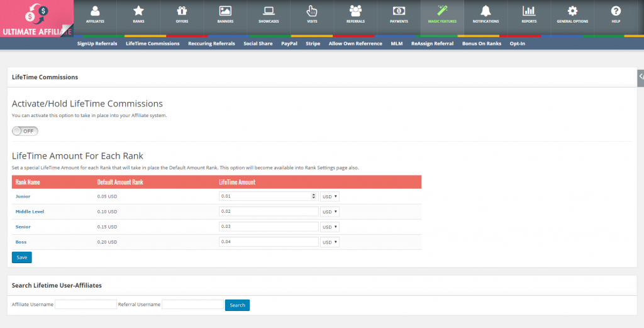Open the Showcases laptop icon
The image size is (644, 328).
tap(269, 11)
